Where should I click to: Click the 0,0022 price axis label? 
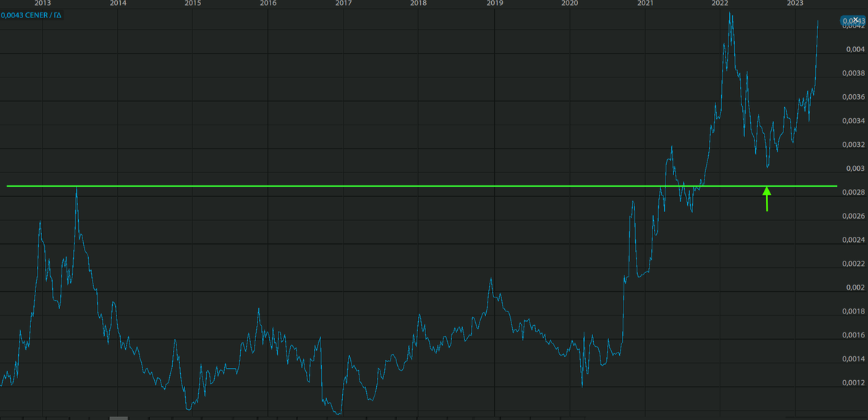tap(855, 264)
